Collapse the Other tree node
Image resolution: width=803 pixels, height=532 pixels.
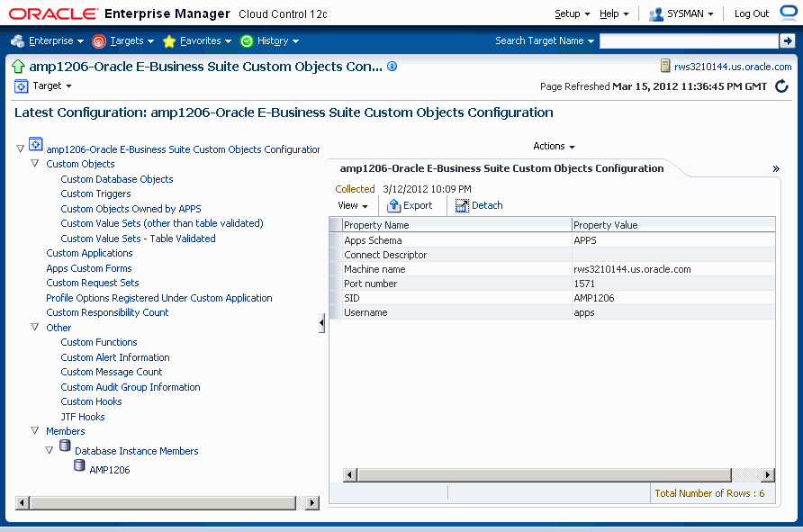pyautogui.click(x=34, y=327)
